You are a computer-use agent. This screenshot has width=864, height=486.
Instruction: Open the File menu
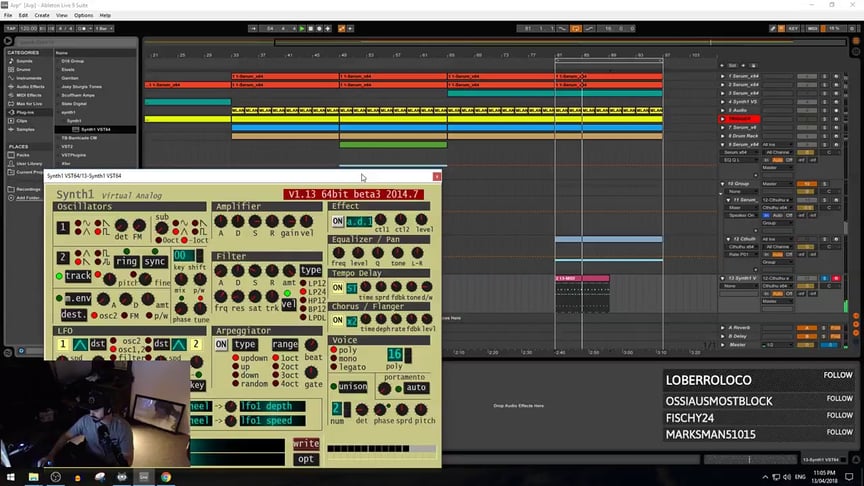(8, 15)
